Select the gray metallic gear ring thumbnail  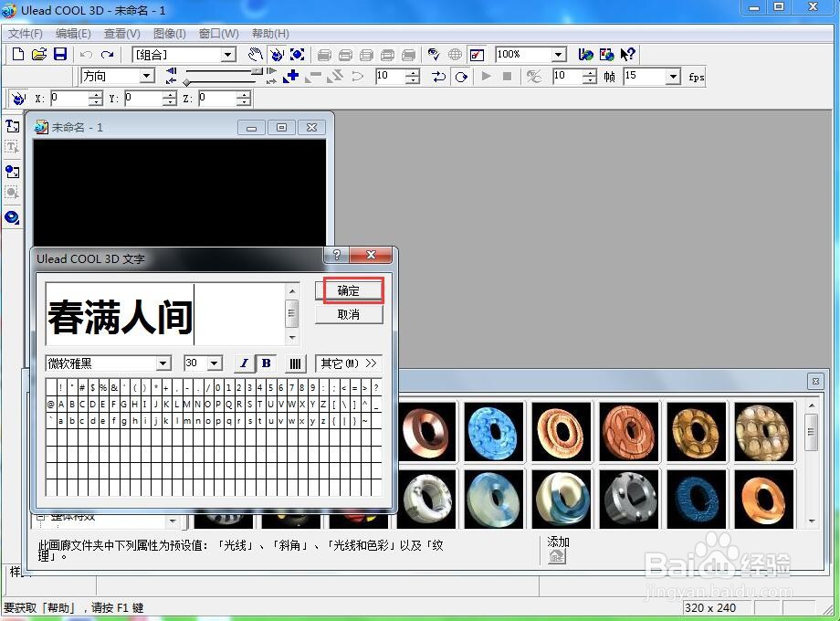click(628, 500)
